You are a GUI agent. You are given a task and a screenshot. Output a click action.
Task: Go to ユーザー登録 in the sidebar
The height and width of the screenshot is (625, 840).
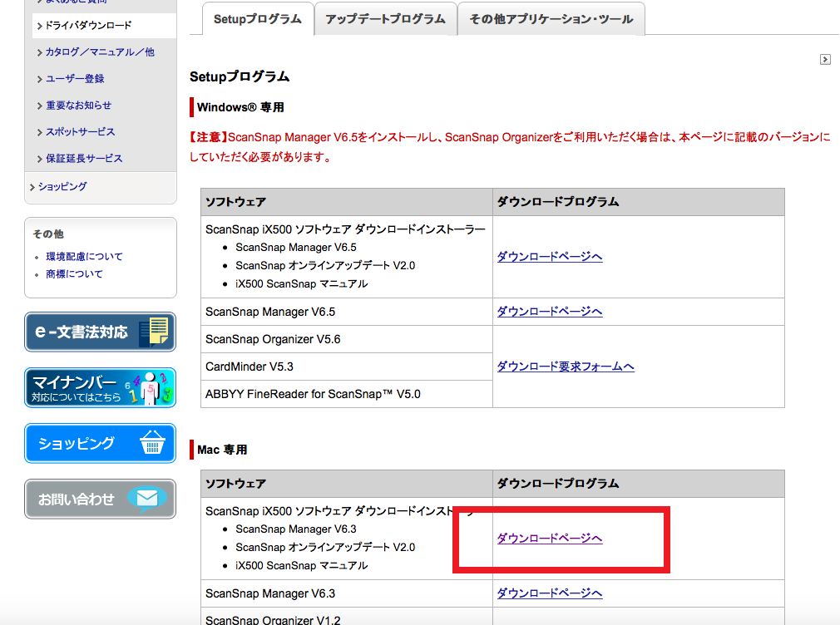point(75,79)
